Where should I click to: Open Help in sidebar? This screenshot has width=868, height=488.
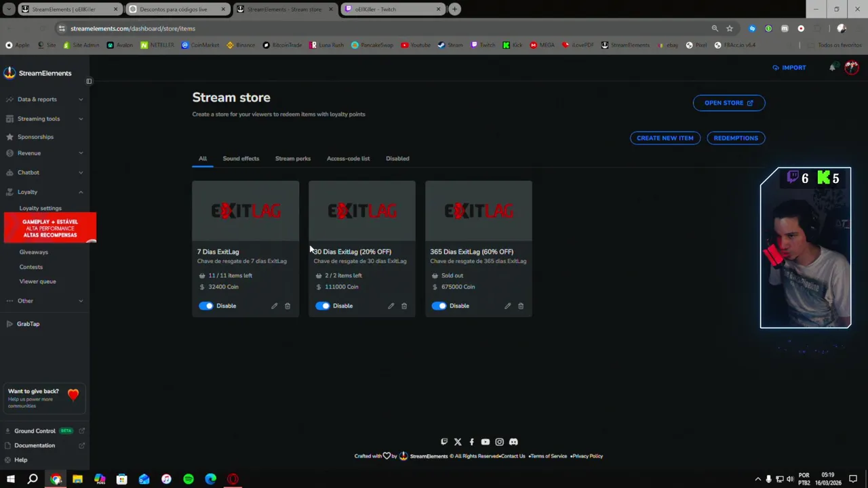(x=21, y=460)
